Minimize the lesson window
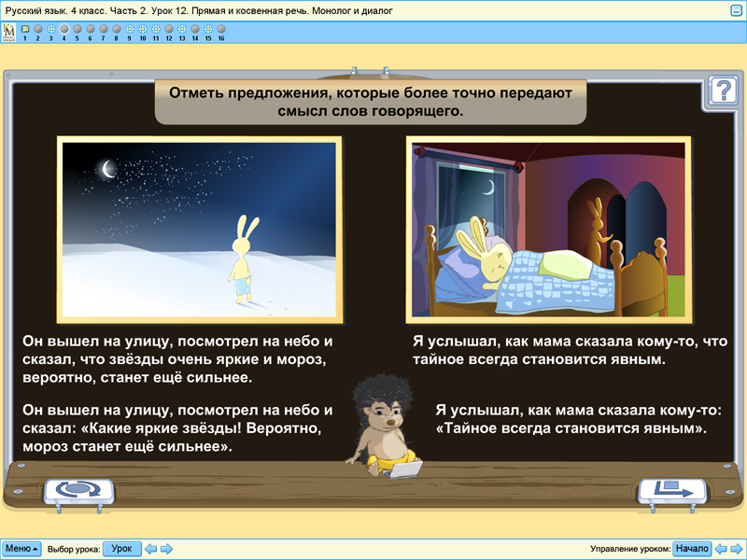The height and width of the screenshot is (560, 747). click(736, 10)
